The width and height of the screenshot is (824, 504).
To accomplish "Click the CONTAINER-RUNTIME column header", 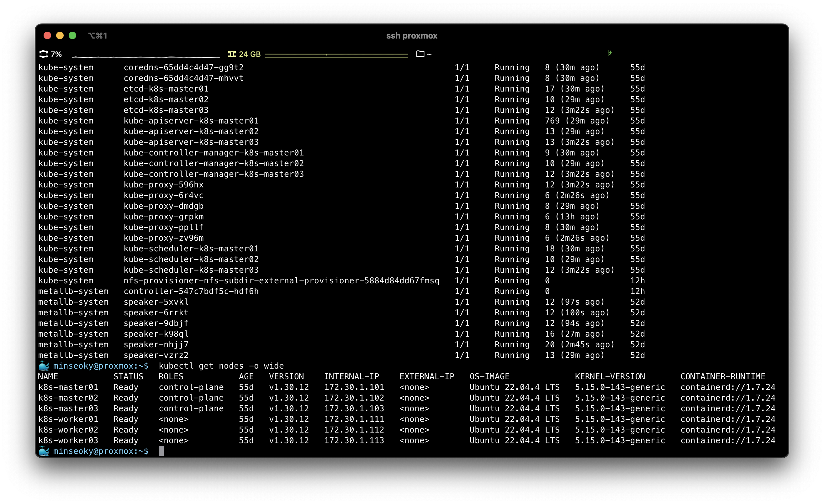I will pos(722,377).
